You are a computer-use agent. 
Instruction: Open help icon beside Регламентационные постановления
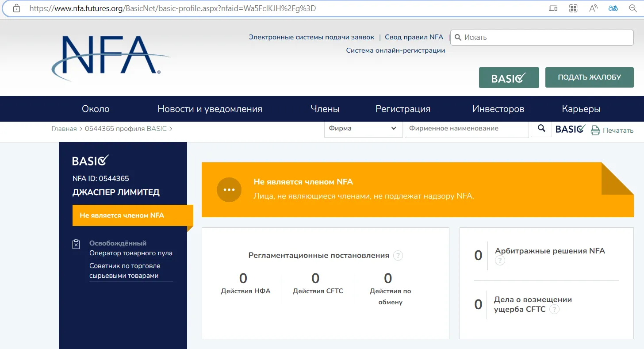(x=398, y=255)
